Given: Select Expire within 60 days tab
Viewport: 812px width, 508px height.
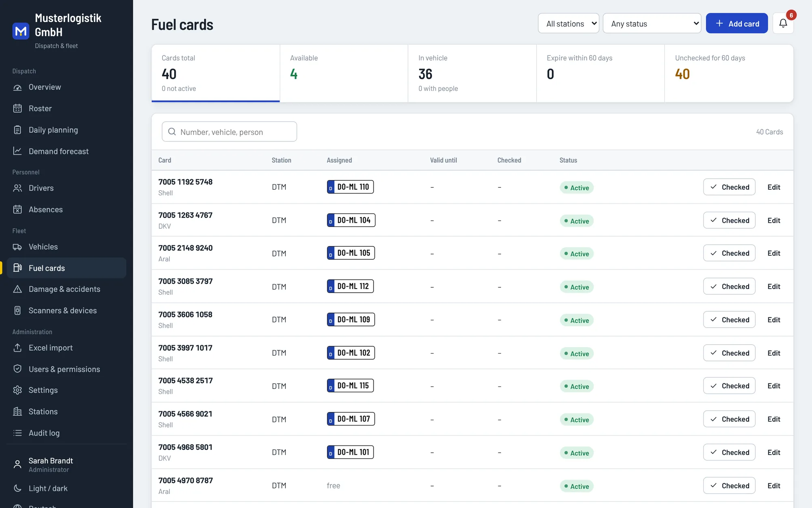Looking at the screenshot, I should click(600, 73).
